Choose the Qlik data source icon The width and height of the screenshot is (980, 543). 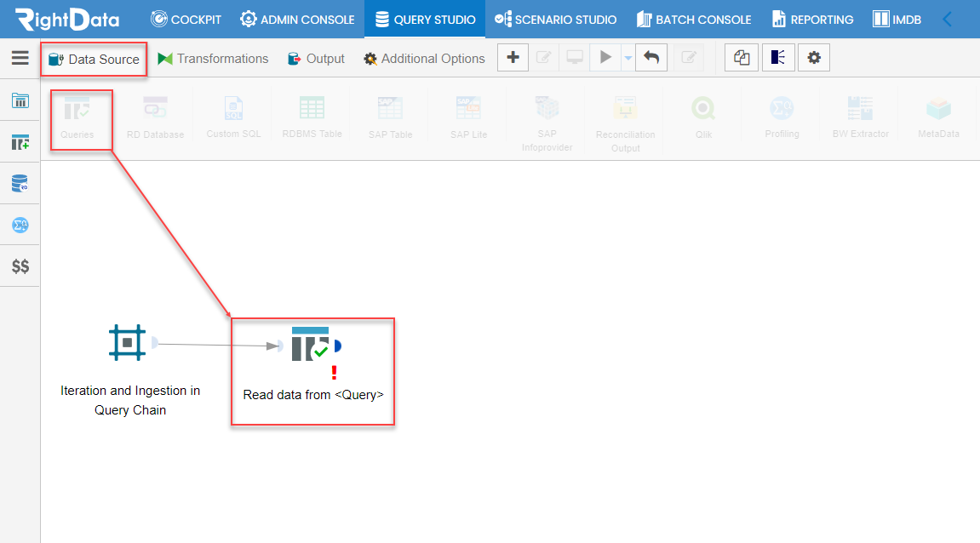[703, 118]
